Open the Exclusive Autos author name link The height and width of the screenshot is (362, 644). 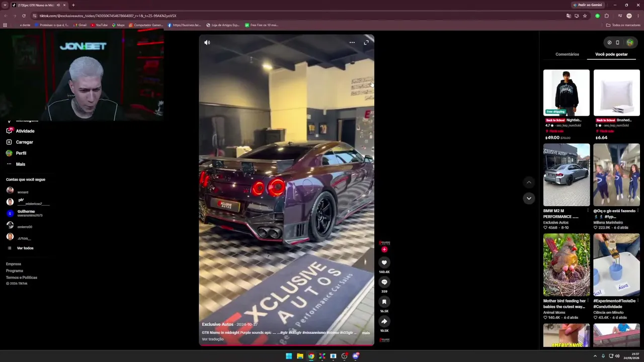[x=218, y=324]
